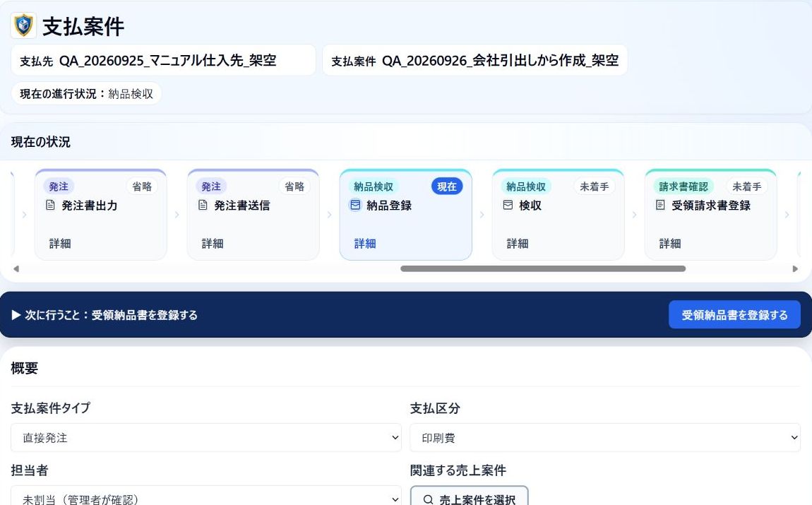
Task: Open 詳細 on the 受領請求書登録 card
Action: point(670,244)
